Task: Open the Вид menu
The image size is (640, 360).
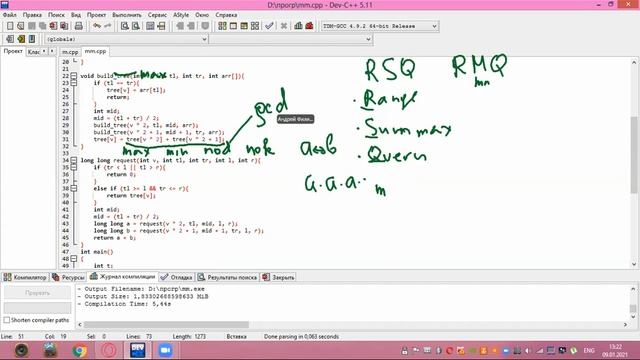Action: (76, 15)
